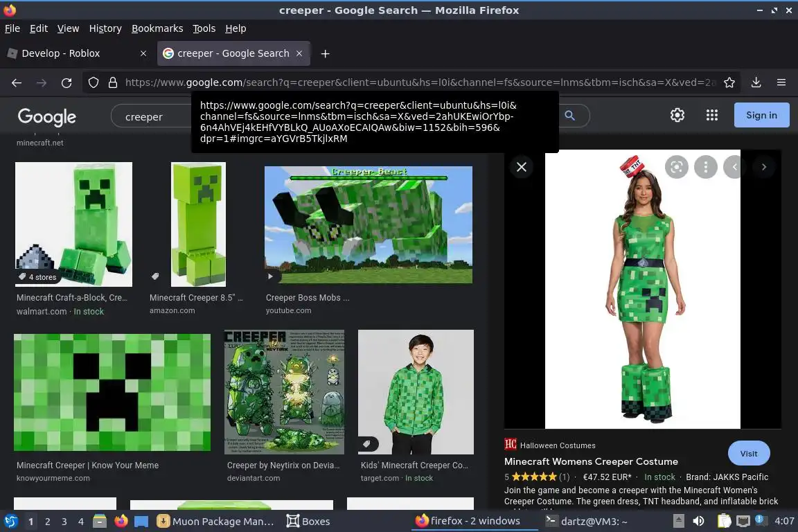Click the Google logo

tap(47, 116)
